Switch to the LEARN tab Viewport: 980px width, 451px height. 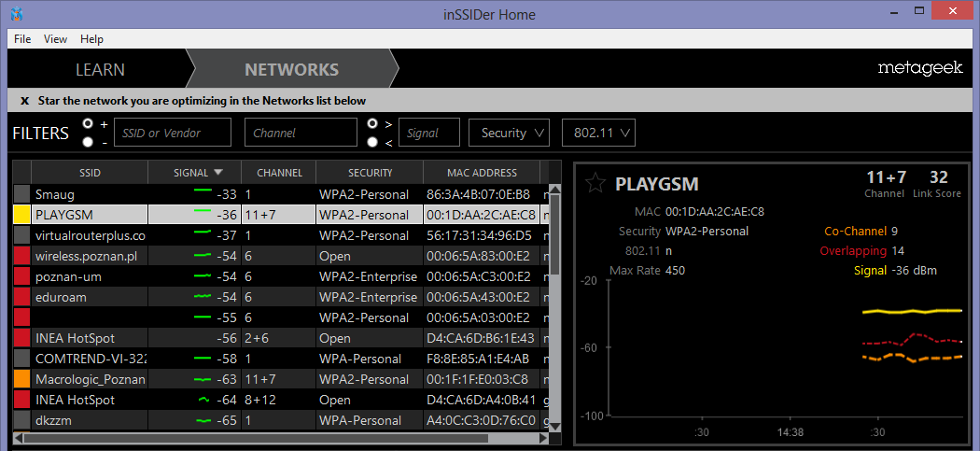click(x=100, y=69)
